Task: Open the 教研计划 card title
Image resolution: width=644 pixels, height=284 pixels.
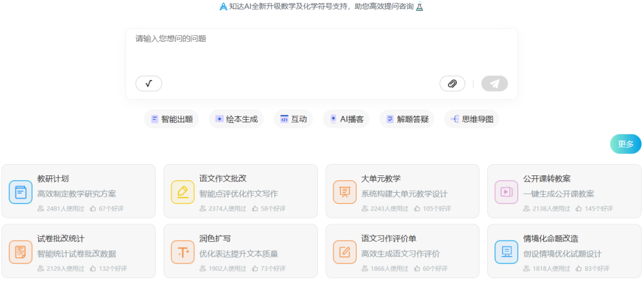Action: coord(53,178)
